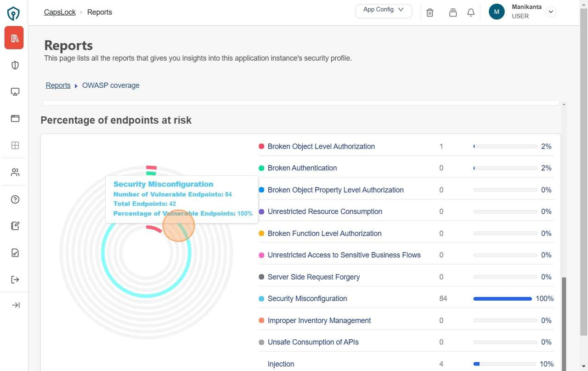Open the user account chevron next to Manikanta

pyautogui.click(x=551, y=11)
